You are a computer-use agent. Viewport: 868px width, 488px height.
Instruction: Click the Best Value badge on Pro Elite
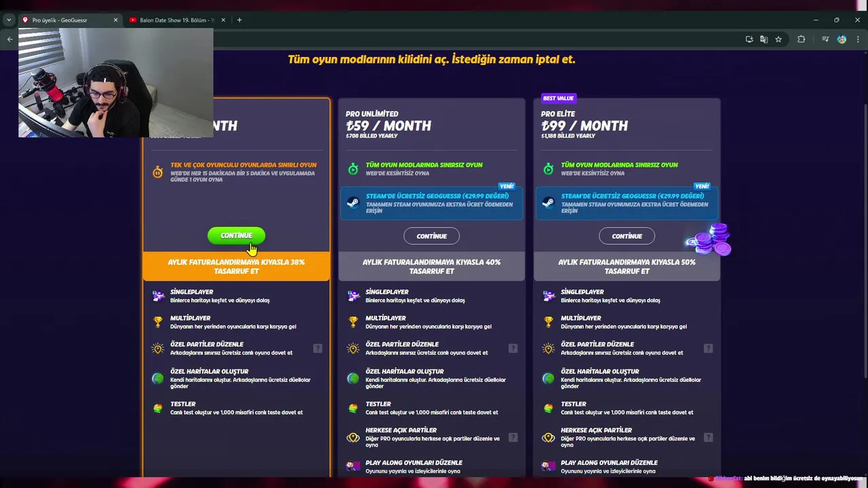(x=558, y=98)
